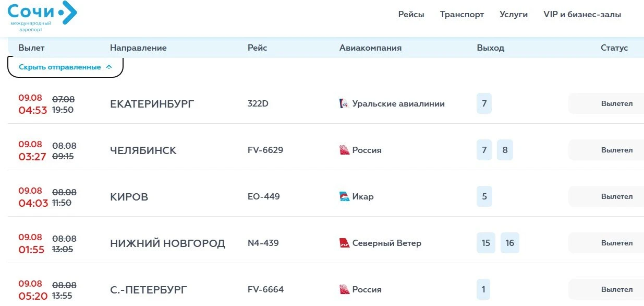Click Rossiya icon in С.-Петербург row

pyautogui.click(x=344, y=289)
